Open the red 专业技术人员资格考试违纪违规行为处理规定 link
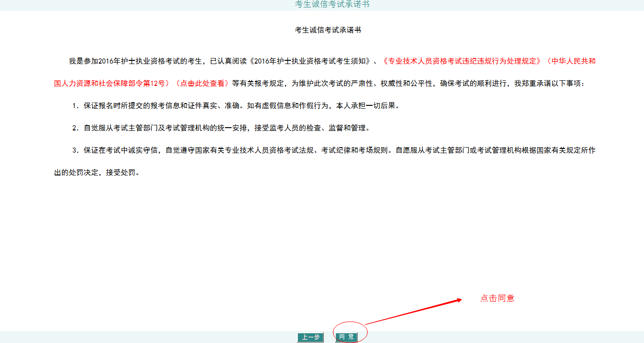Image resolution: width=644 pixels, height=343 pixels. (462, 61)
